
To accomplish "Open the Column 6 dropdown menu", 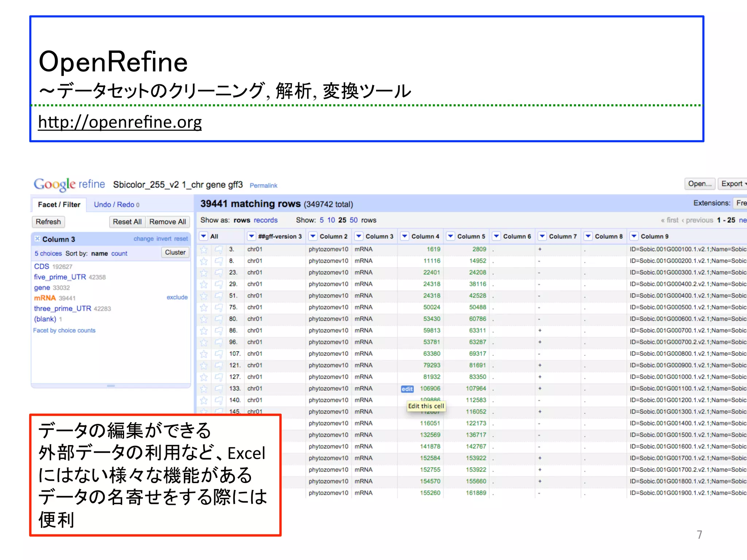I will pyautogui.click(x=496, y=236).
